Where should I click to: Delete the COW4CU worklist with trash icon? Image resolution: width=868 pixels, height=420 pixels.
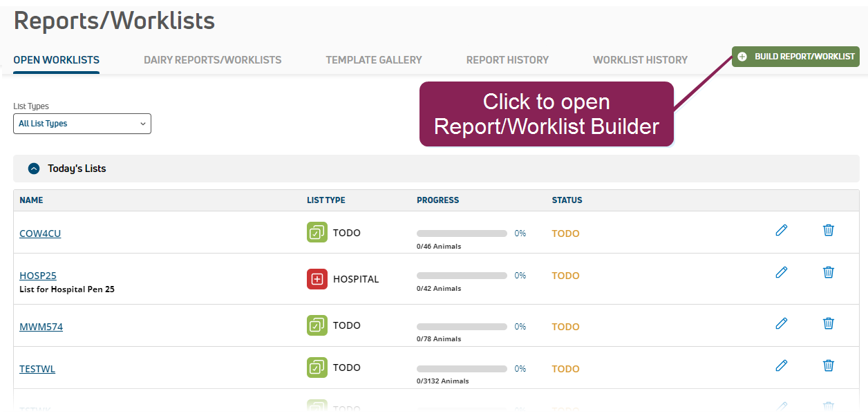[x=829, y=231]
